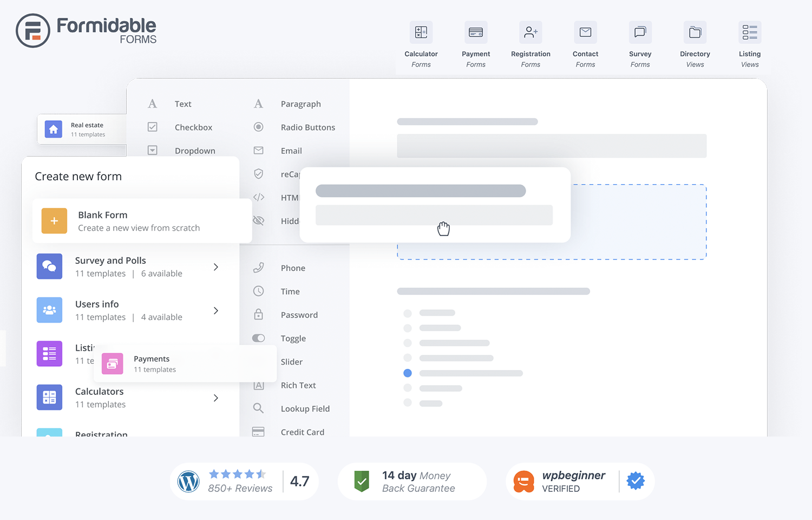This screenshot has height=520, width=812.
Task: Select the Real estate house icon
Action: (x=54, y=129)
